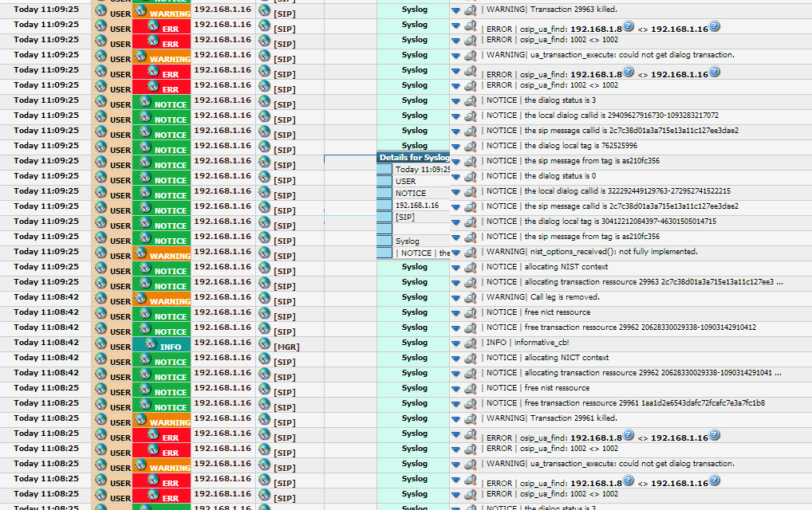Click severity icon beside WARNING in 'Transaction 29961 killed' row
This screenshot has width=812, height=510.
tap(140, 419)
